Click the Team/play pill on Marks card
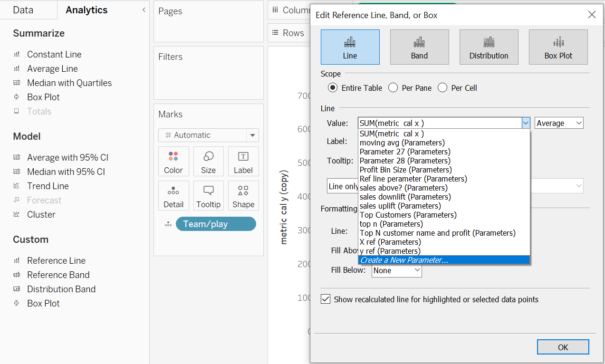Viewport: 605px width, 364px height. (215, 224)
